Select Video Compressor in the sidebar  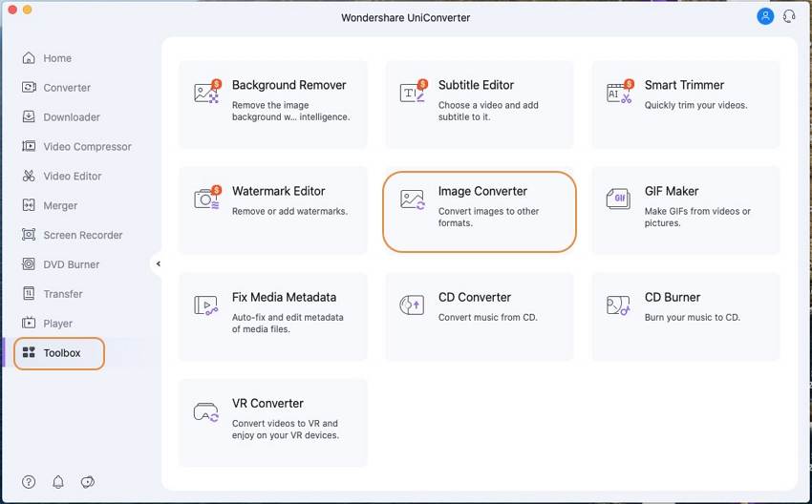pos(88,147)
